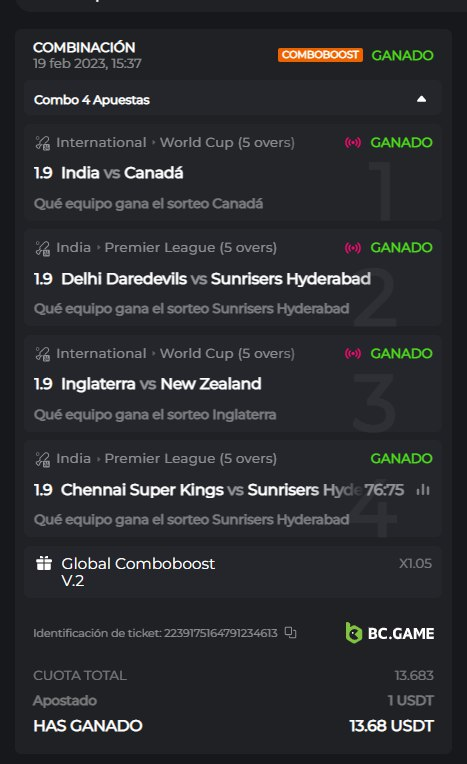Click cricket icon on Inglaterra bet row
The width and height of the screenshot is (467, 764).
pyautogui.click(x=42, y=354)
